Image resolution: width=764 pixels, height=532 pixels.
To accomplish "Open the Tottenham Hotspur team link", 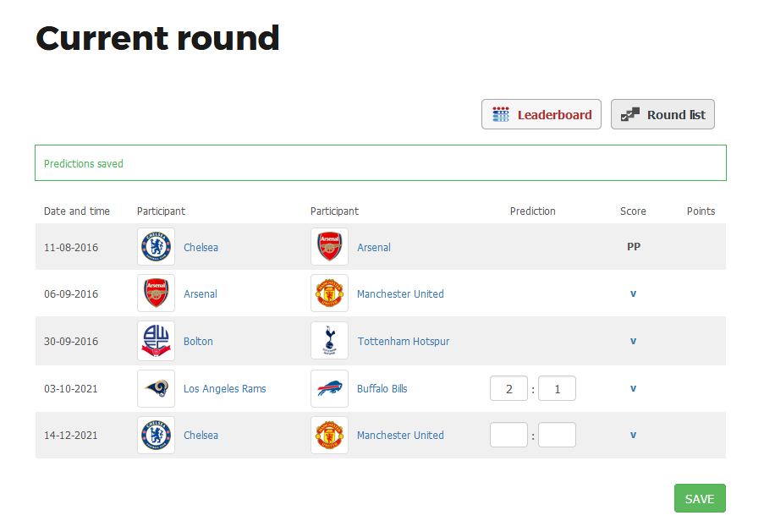I will click(403, 342).
